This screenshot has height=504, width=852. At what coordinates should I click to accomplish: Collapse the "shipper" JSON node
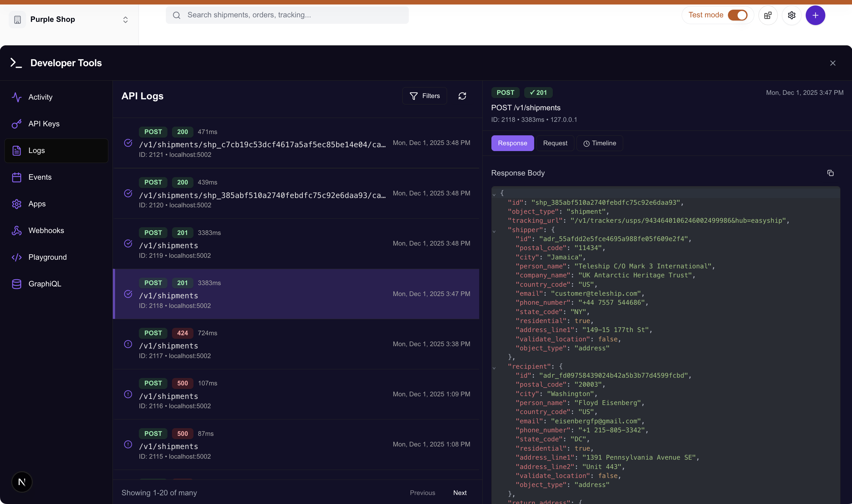pyautogui.click(x=494, y=232)
